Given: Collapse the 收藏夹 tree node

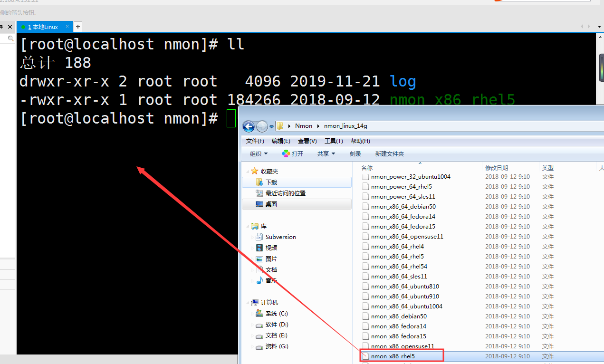Looking at the screenshot, I should pyautogui.click(x=247, y=172).
